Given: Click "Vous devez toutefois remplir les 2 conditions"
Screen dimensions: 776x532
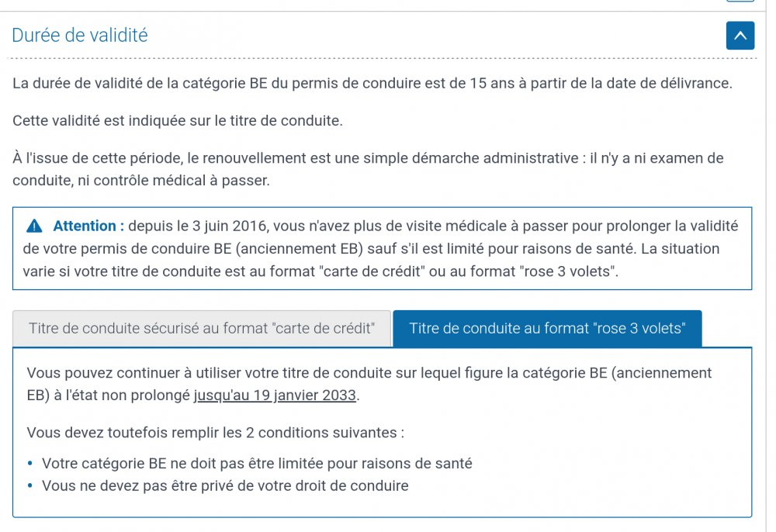Looking at the screenshot, I should tap(215, 432).
